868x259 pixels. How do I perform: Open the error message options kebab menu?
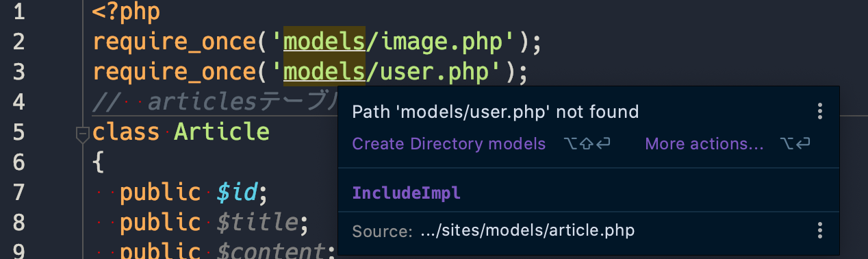[x=819, y=112]
